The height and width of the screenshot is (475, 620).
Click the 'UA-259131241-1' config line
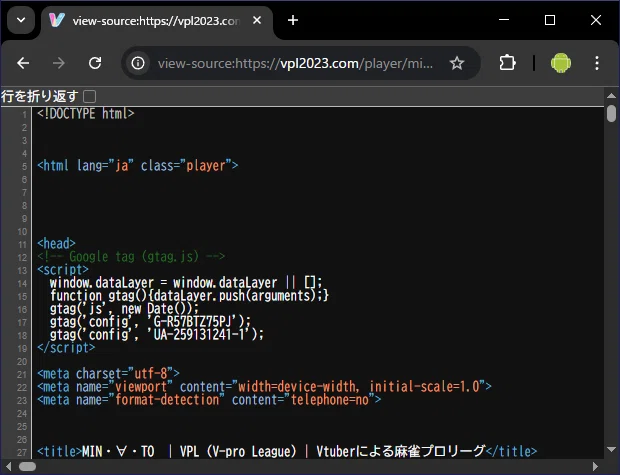point(157,335)
